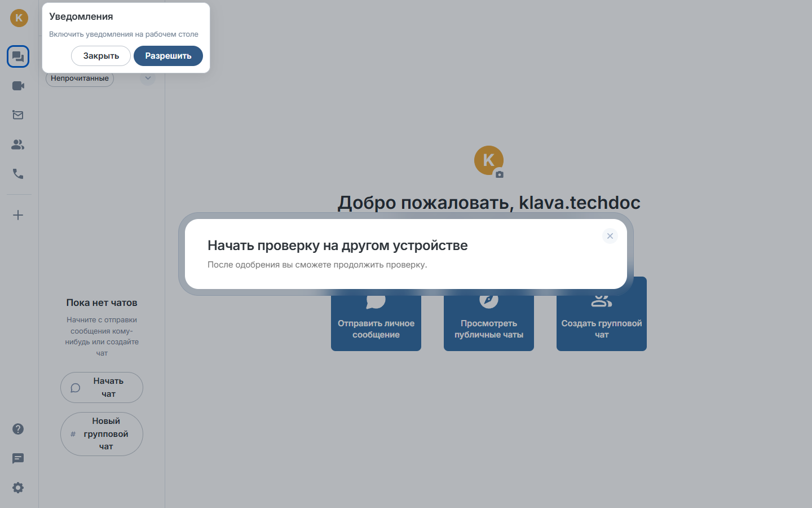Click Закрыть in notifications popup
Screen dimensions: 812x508
pos(101,56)
